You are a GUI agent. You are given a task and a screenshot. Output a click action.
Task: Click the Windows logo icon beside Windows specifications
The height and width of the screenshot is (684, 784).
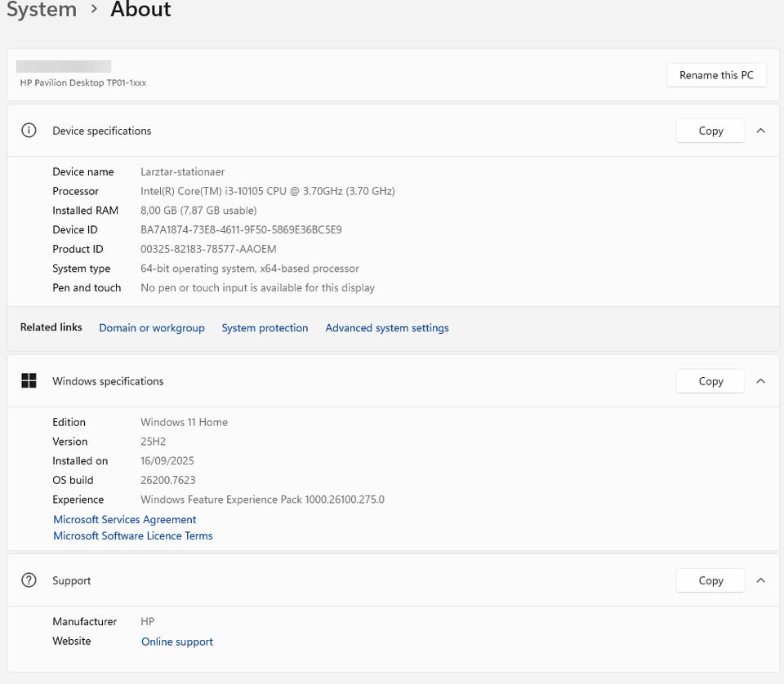29,381
